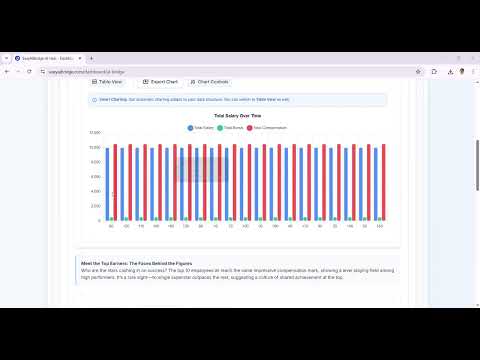Image resolution: width=480 pixels, height=360 pixels.
Task: Click the Export Chart button
Action: (160, 82)
